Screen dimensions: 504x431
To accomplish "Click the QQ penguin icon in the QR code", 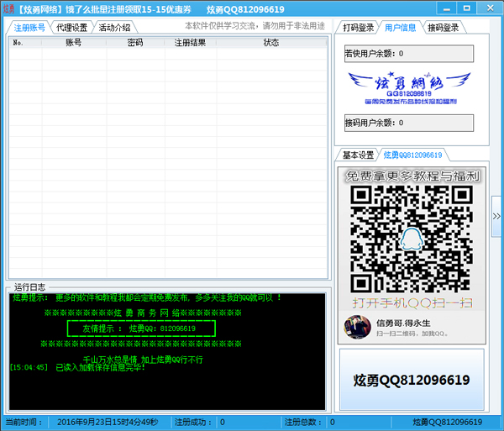I will click(x=412, y=239).
